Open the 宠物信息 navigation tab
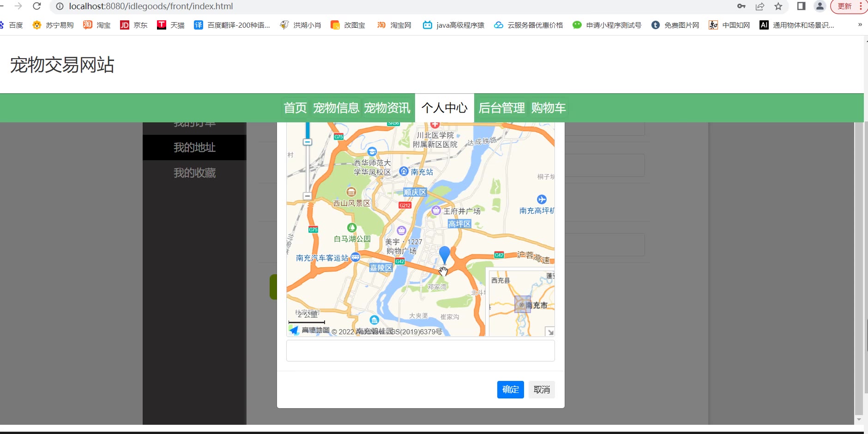868x434 pixels. click(x=336, y=108)
